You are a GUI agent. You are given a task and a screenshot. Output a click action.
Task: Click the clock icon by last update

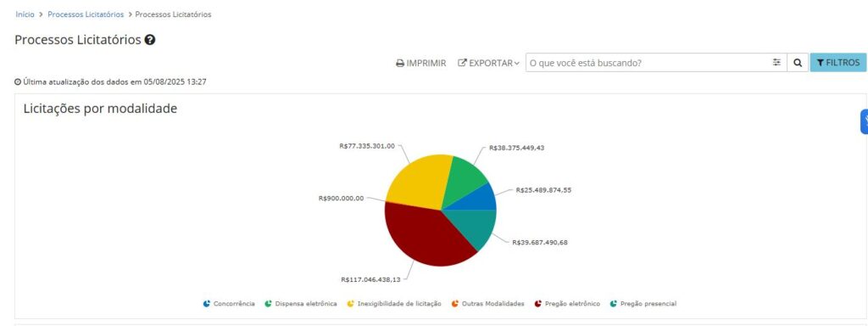click(19, 82)
